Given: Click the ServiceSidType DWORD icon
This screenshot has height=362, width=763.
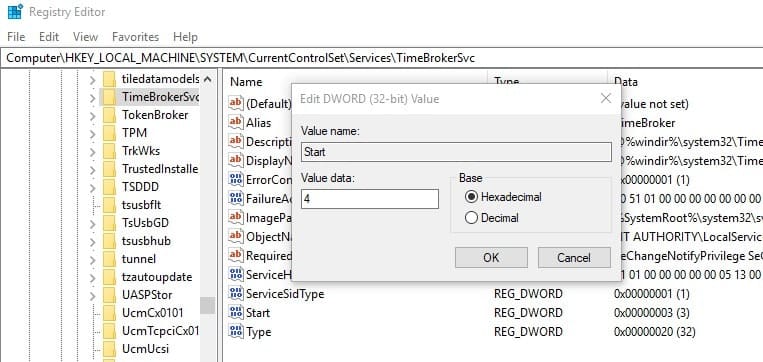Looking at the screenshot, I should [x=236, y=293].
